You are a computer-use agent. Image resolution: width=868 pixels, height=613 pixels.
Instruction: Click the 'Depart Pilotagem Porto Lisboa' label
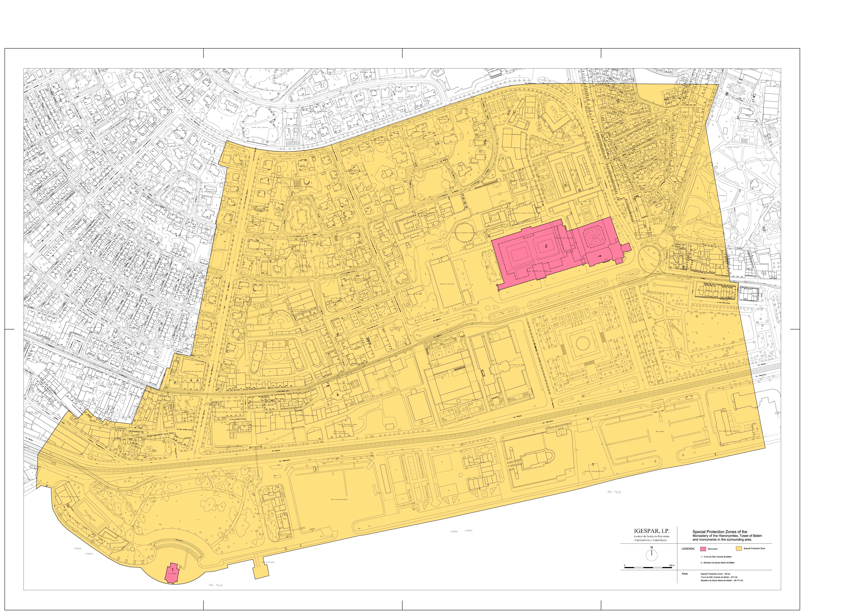(285, 535)
